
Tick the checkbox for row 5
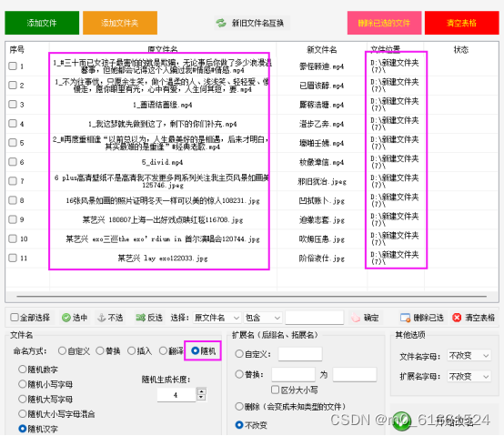click(x=13, y=142)
